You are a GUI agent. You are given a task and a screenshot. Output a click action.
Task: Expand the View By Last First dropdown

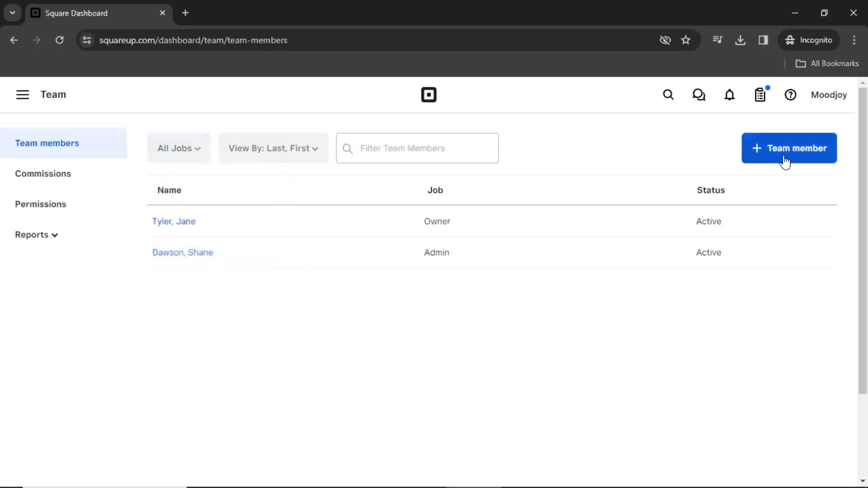coord(274,148)
